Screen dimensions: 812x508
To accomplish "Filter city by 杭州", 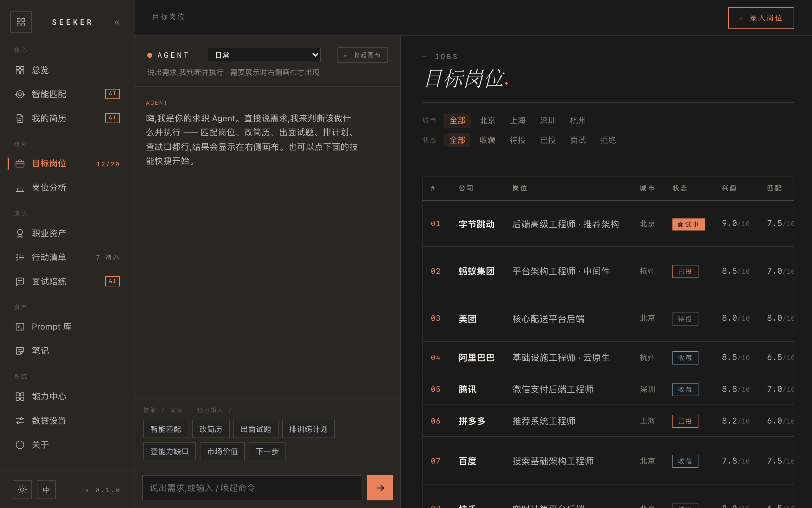I will click(x=578, y=120).
